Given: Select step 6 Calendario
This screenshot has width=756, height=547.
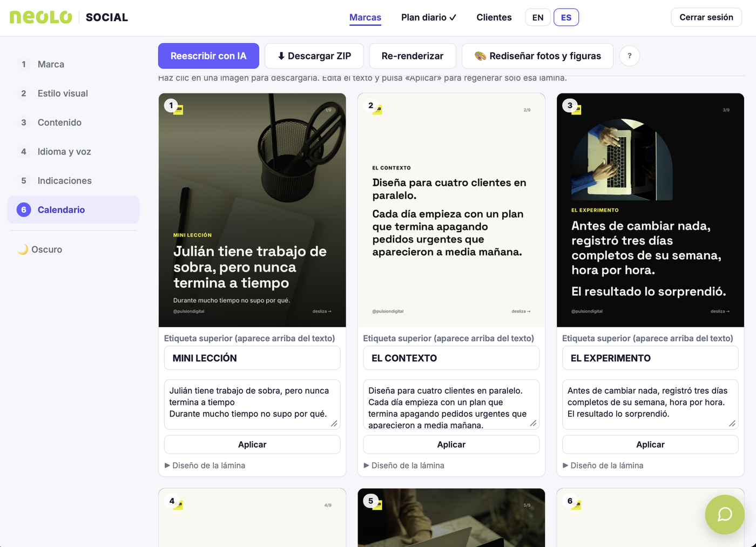Looking at the screenshot, I should 73,210.
